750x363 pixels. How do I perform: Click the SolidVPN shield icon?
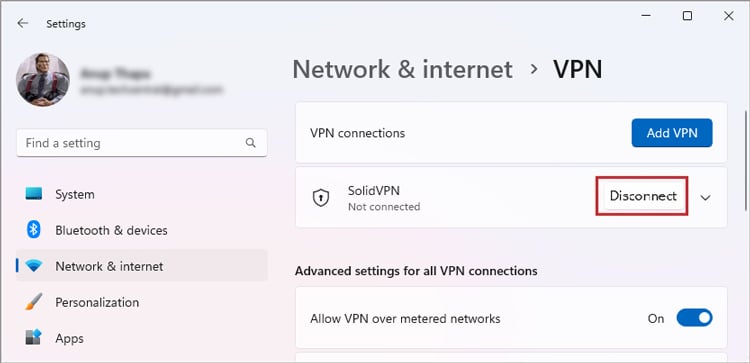coord(321,198)
